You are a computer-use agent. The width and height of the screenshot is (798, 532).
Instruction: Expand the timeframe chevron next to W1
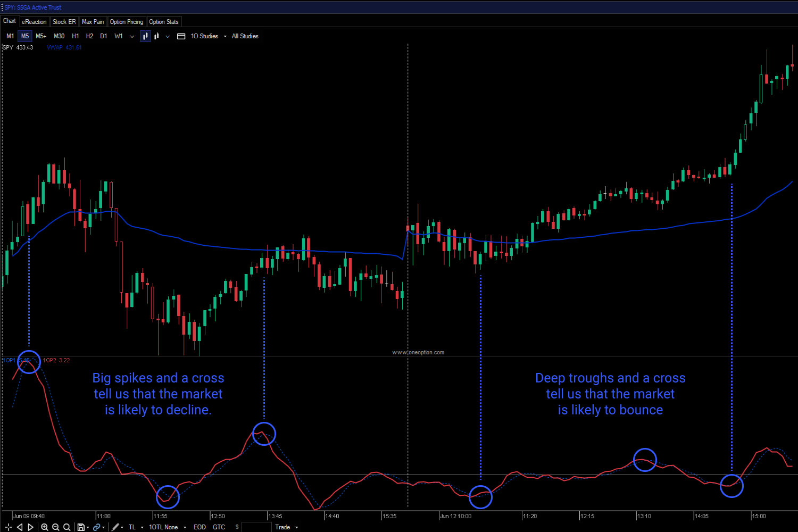tap(131, 36)
